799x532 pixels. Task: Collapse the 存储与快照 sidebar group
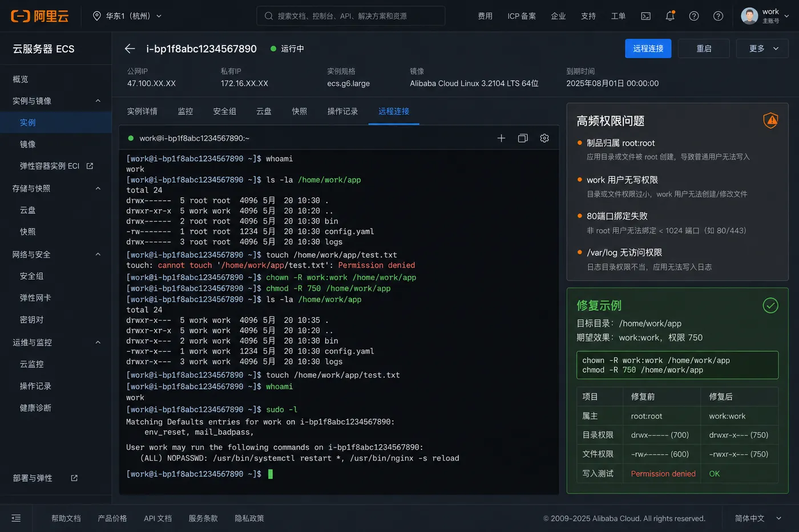(98, 188)
